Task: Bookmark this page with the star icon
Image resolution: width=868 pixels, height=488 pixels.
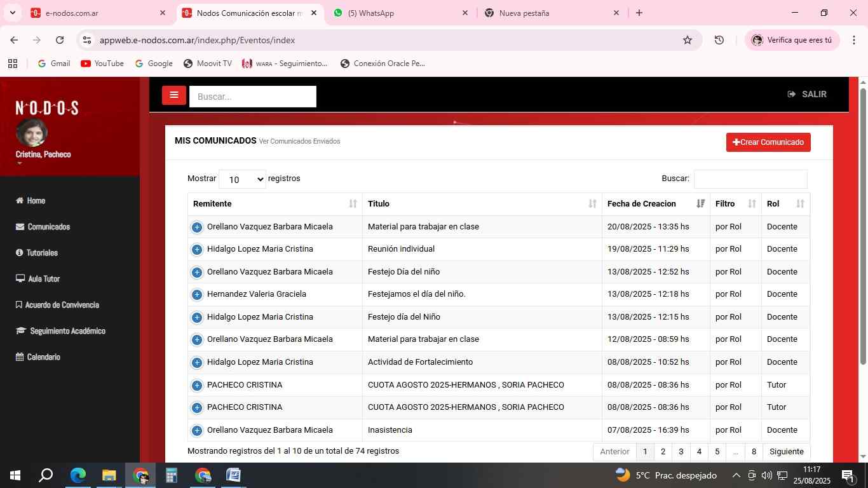Action: click(x=687, y=40)
